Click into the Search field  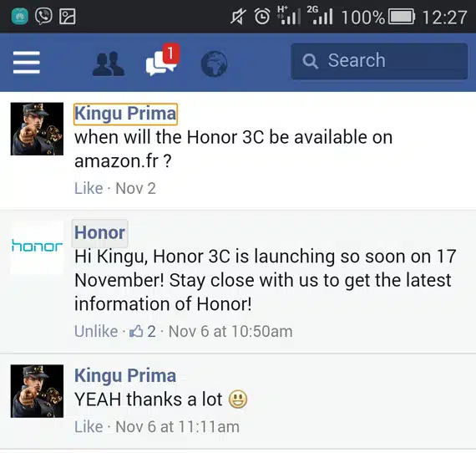point(379,61)
